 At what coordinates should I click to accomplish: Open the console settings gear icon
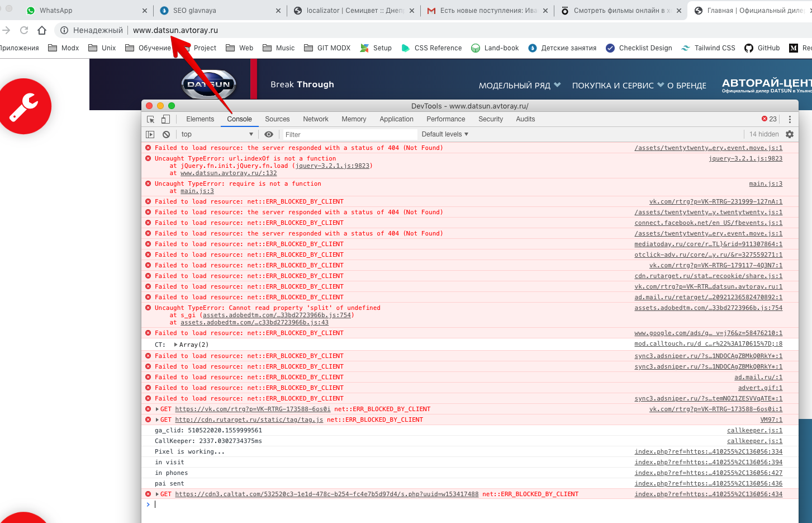(790, 134)
